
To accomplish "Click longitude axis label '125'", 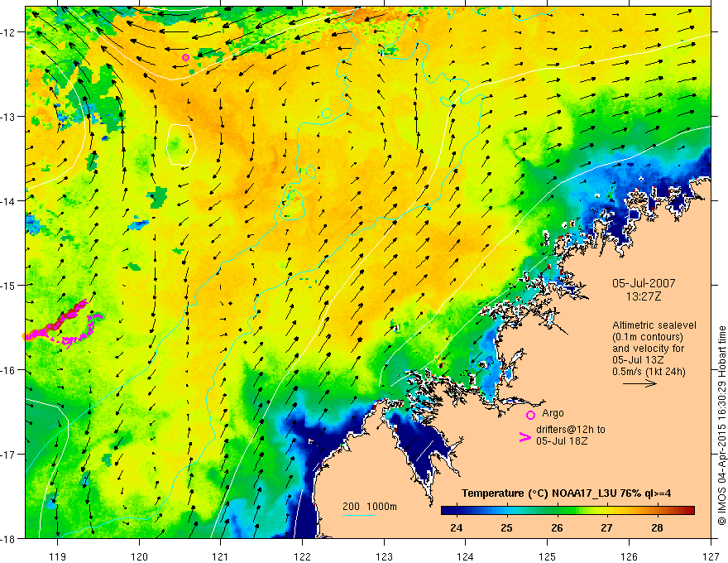I will pyautogui.click(x=548, y=556).
